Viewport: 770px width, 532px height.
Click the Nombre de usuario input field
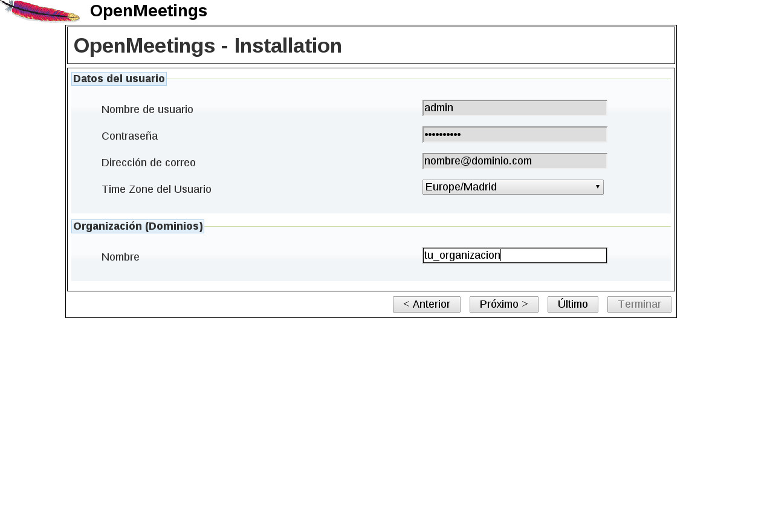(514, 108)
